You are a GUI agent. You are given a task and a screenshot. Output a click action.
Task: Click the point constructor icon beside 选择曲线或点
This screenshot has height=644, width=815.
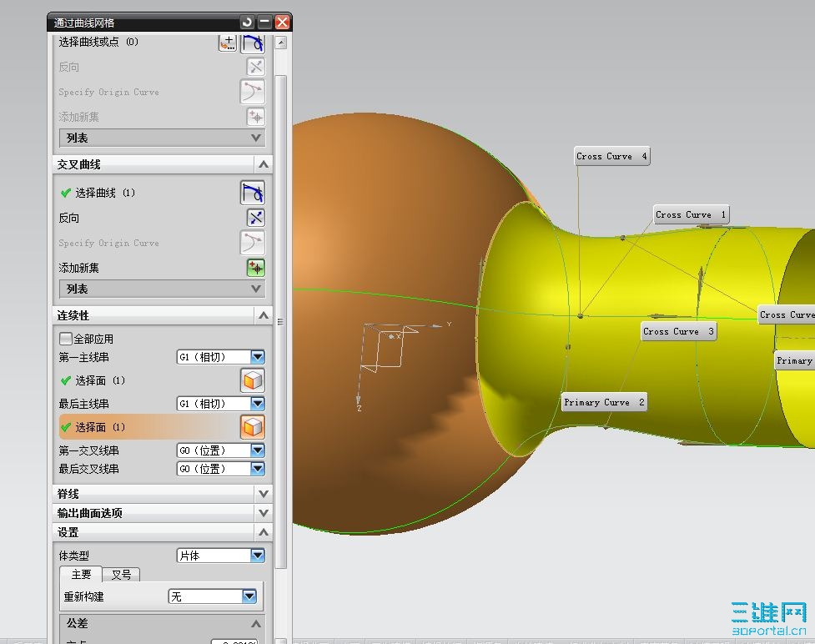(x=227, y=43)
